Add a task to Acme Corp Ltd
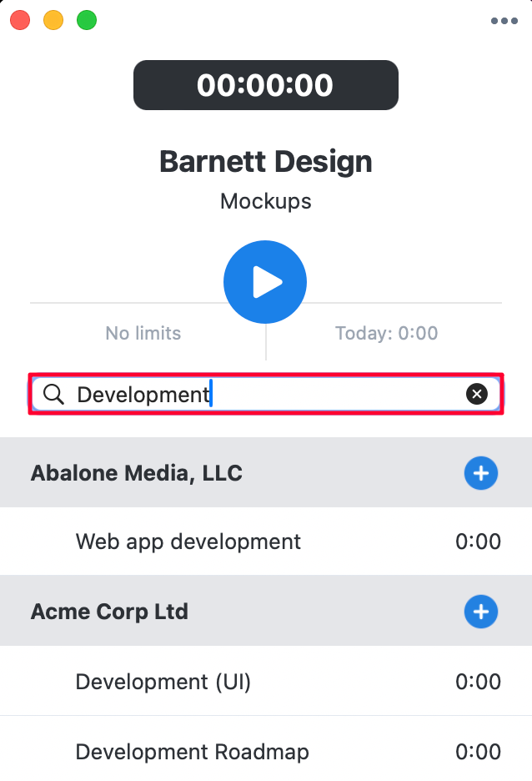 (481, 612)
